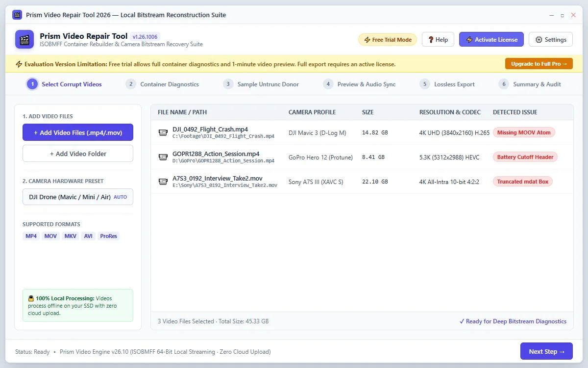Image resolution: width=588 pixels, height=368 pixels.
Task: Go to step 1 Select Corrupt Videos
Action: (64, 84)
